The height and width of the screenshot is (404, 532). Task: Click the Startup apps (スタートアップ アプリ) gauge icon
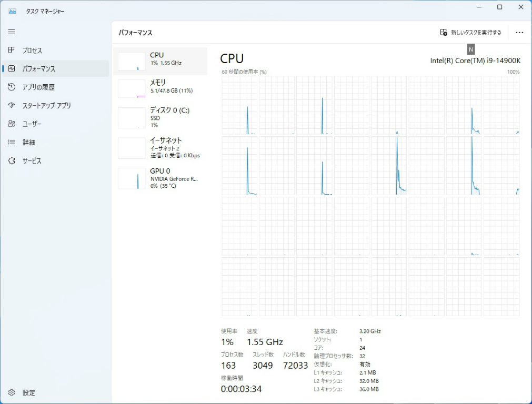(x=12, y=105)
